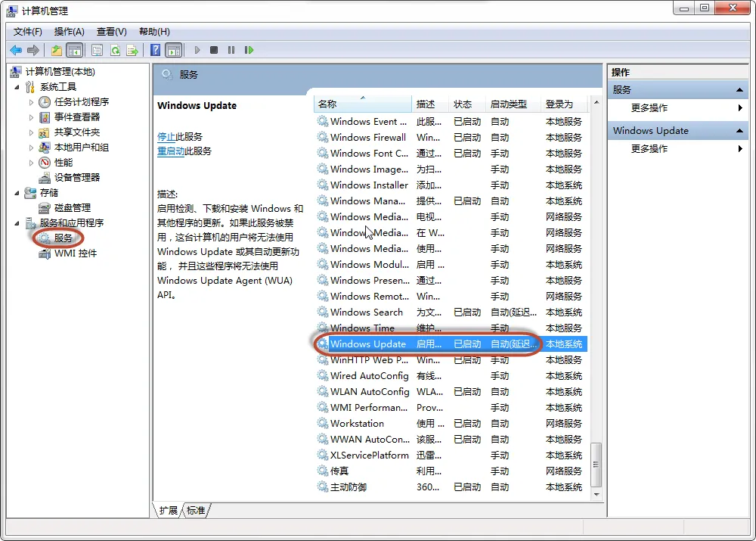
Task: Select the Windows Search service row
Action: (451, 312)
